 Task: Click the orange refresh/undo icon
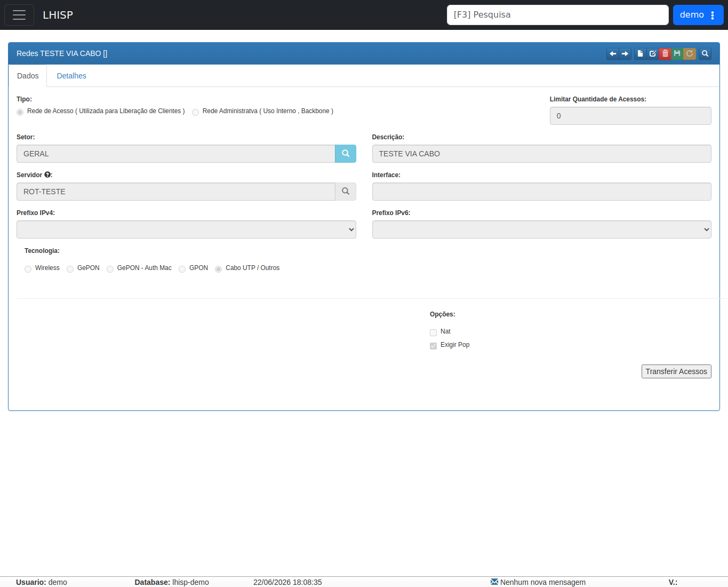[690, 54]
